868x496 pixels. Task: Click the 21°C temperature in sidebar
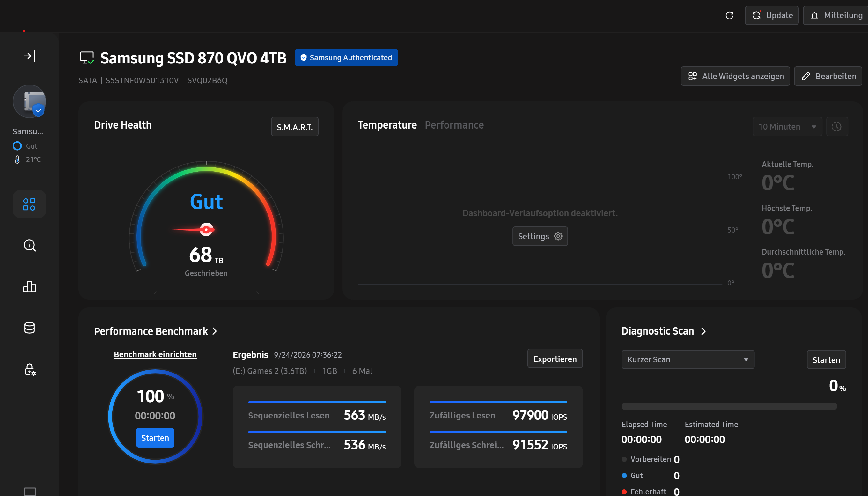[27, 159]
